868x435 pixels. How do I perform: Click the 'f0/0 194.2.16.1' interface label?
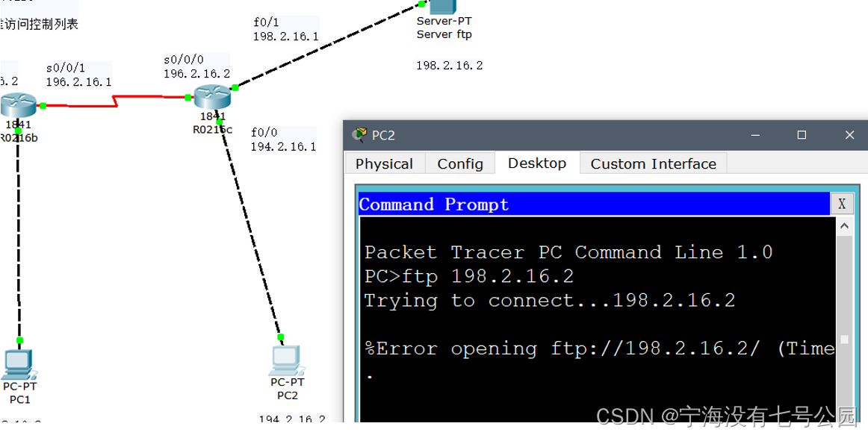(x=283, y=140)
